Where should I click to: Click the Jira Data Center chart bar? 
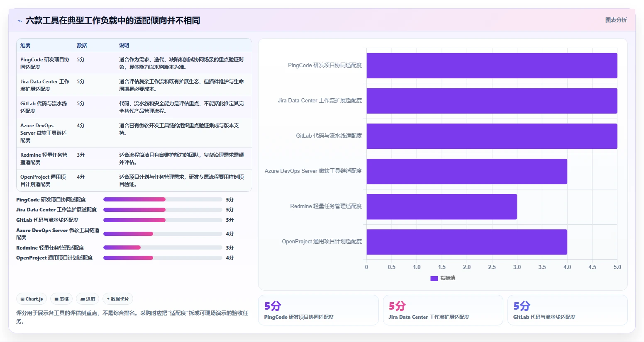[492, 101]
